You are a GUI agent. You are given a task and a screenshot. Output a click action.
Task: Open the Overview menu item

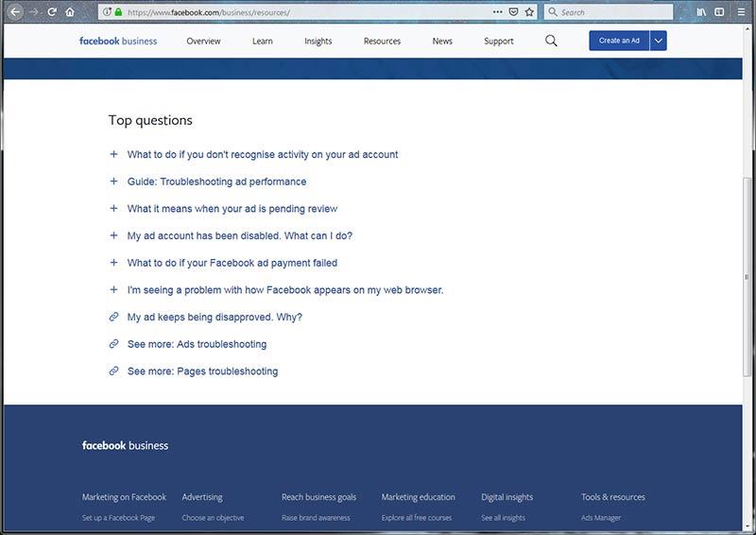coord(203,41)
